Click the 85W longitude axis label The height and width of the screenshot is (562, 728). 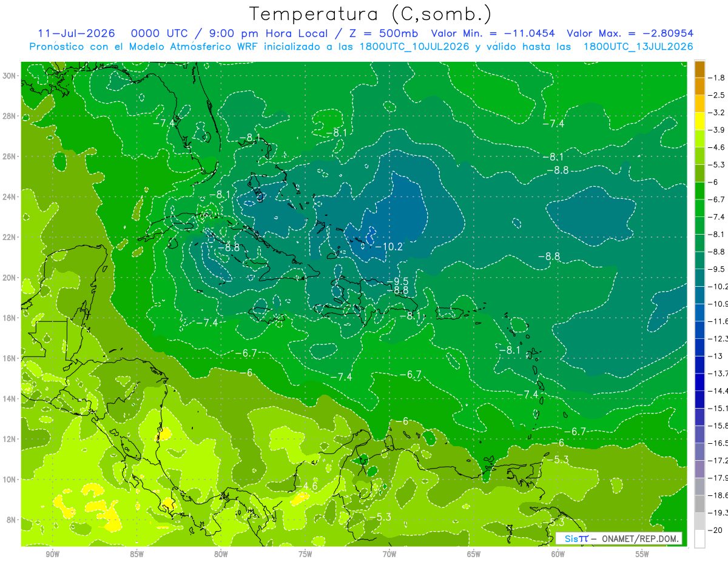[136, 554]
